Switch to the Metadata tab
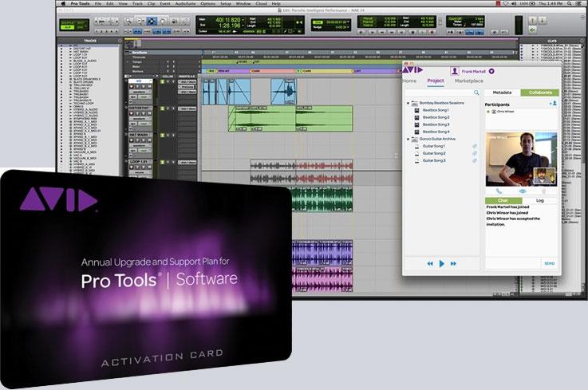The height and width of the screenshot is (390, 588). (502, 93)
